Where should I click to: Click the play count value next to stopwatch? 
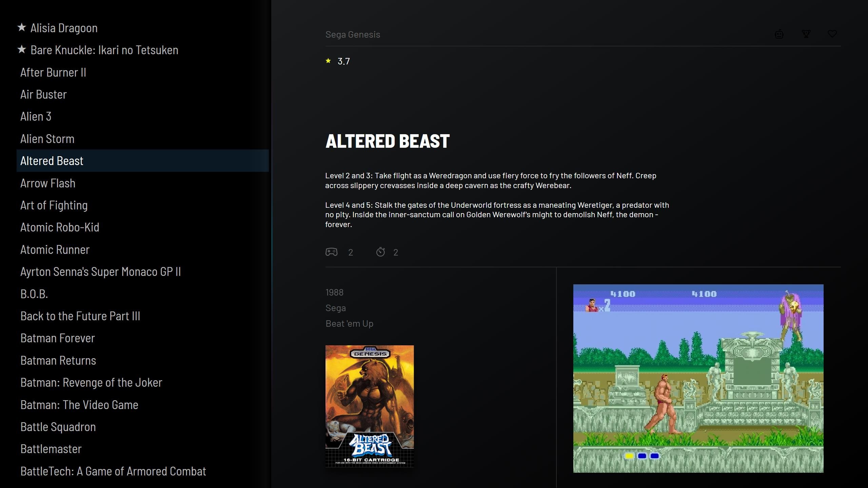click(396, 252)
